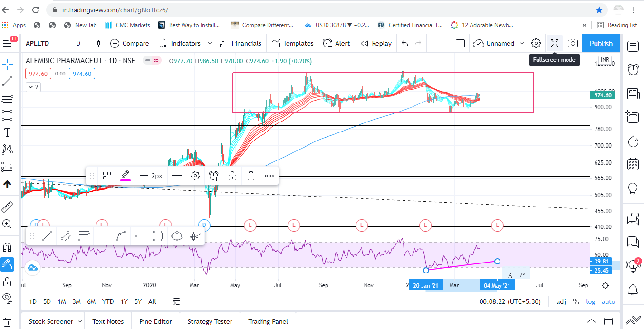This screenshot has height=329, width=644.
Task: Select the crosshair cursor tool in left sidebar
Action: [x=7, y=64]
